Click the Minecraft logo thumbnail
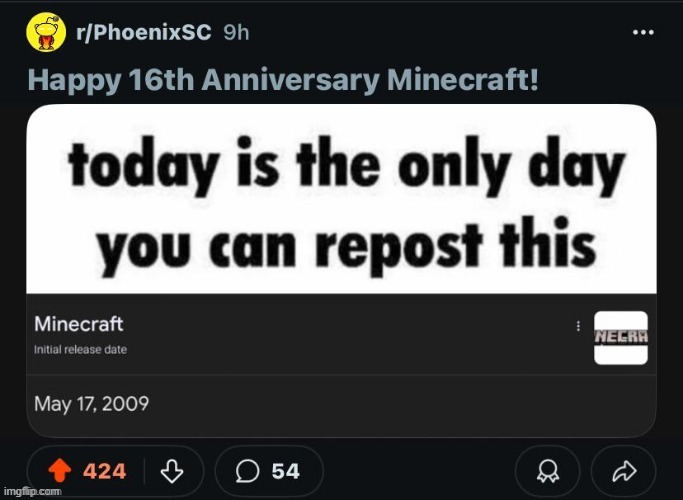Screen dimensions: 683x500 coord(621,337)
